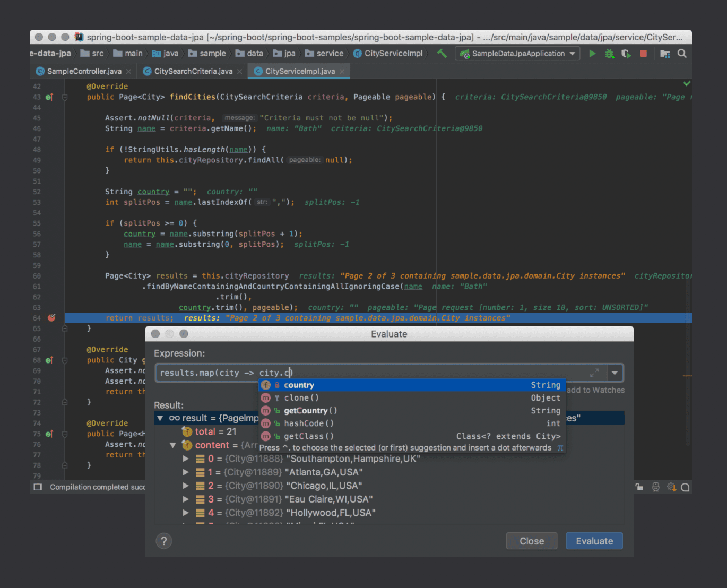Start debugging with the bug icon

point(609,54)
